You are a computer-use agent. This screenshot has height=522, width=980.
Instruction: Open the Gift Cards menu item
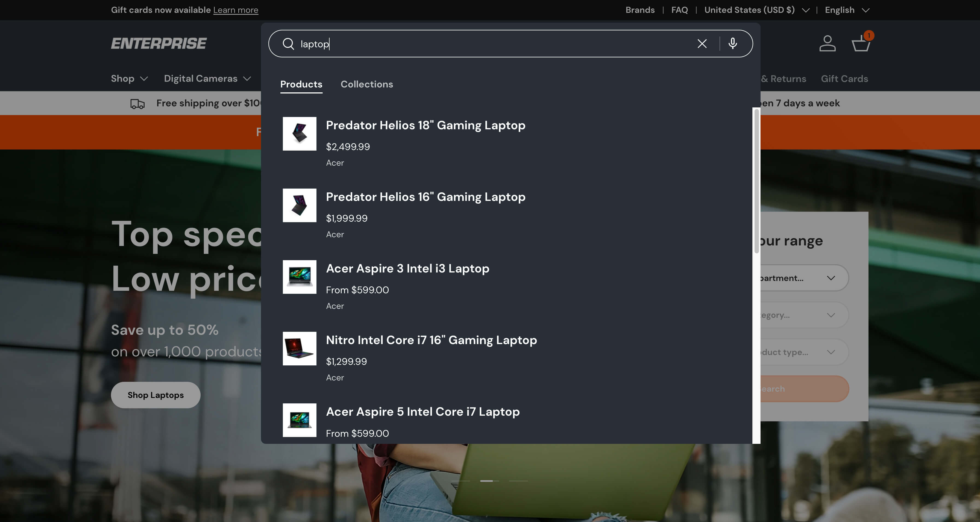pyautogui.click(x=844, y=79)
